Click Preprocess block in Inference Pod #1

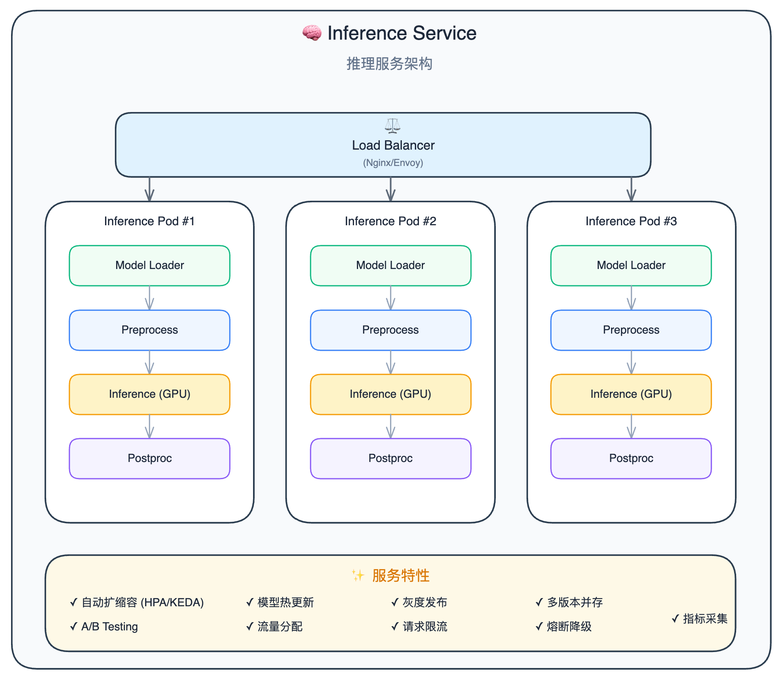pos(150,330)
